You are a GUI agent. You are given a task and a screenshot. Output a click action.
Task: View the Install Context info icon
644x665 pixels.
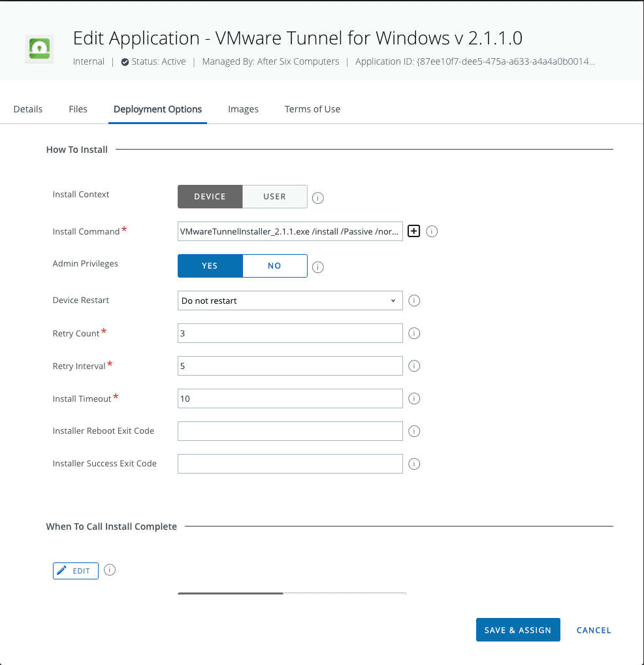[x=317, y=197]
